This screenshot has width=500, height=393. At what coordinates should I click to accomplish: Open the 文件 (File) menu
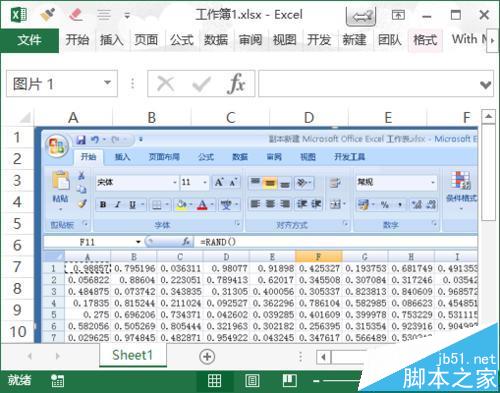point(30,40)
